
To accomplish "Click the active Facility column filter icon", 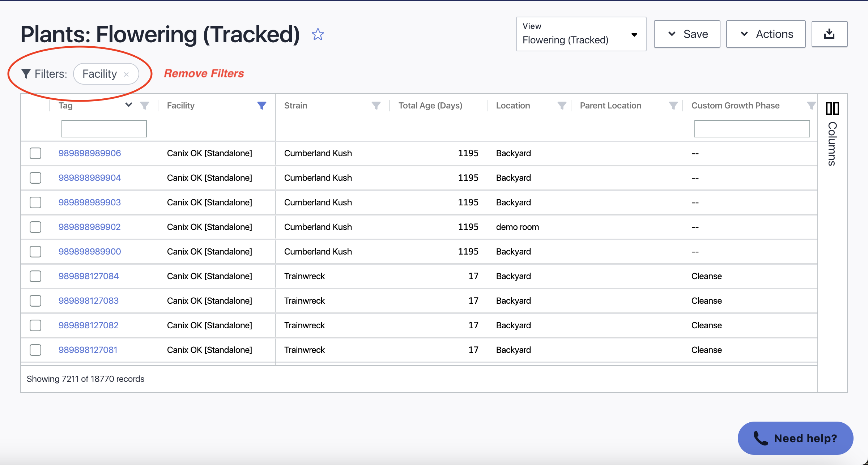I will (262, 106).
